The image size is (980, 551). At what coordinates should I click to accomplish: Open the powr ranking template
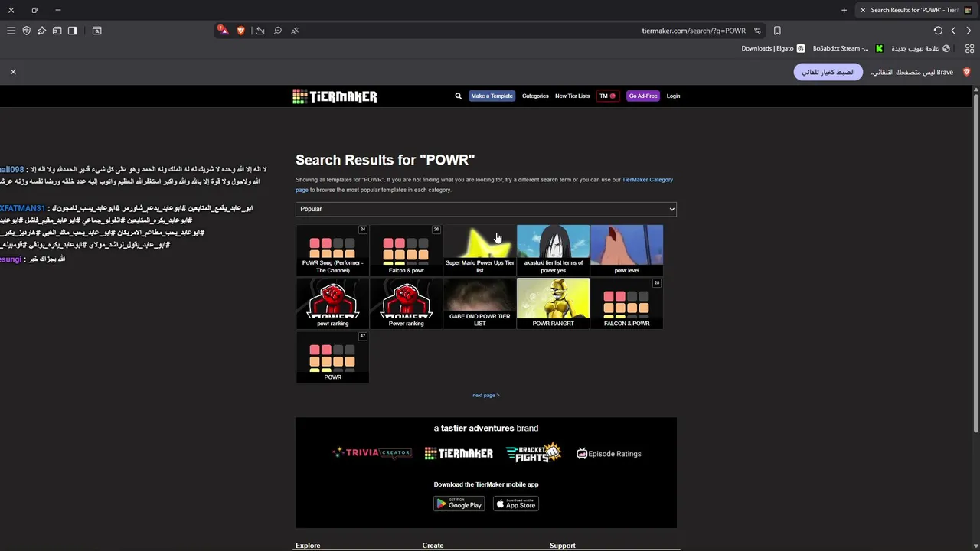pos(332,303)
